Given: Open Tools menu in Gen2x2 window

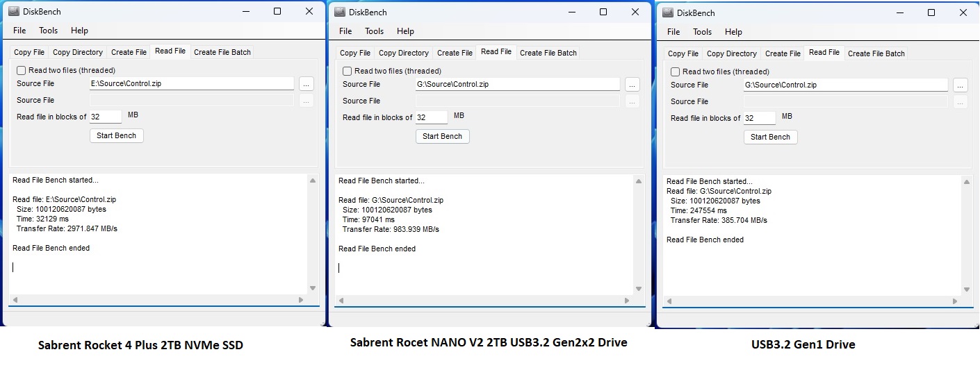Looking at the screenshot, I should click(x=375, y=31).
